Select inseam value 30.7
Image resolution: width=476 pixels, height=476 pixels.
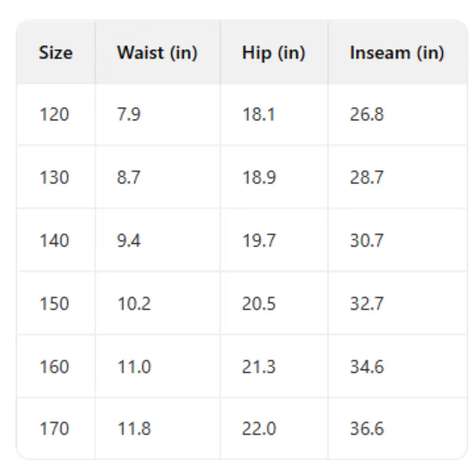click(x=367, y=240)
